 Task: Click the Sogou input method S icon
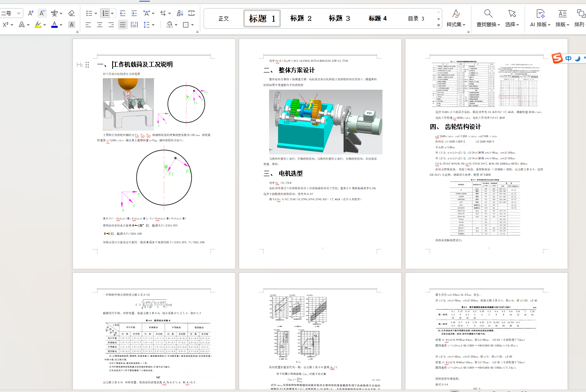557,58
